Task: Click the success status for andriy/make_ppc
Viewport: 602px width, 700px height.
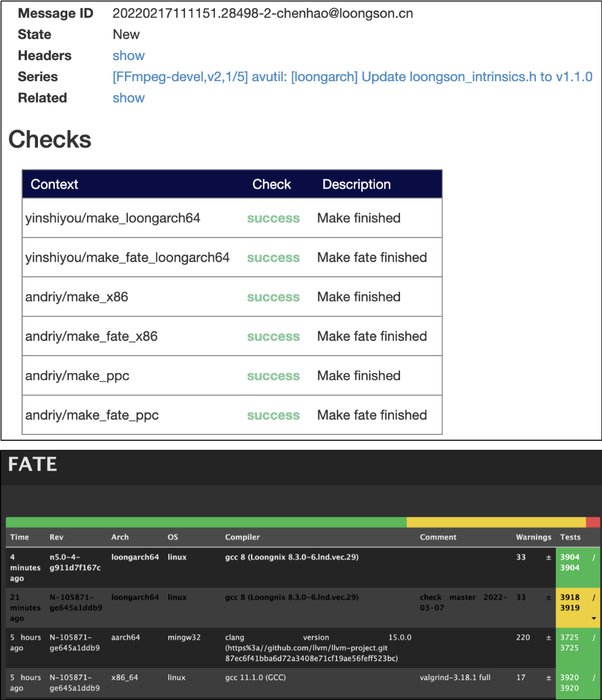Action: [x=273, y=375]
